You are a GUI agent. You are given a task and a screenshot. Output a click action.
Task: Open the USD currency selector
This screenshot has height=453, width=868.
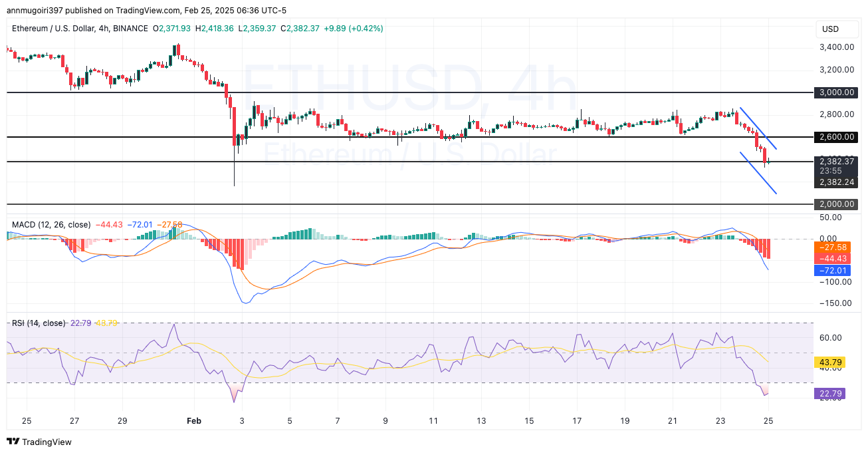click(830, 29)
